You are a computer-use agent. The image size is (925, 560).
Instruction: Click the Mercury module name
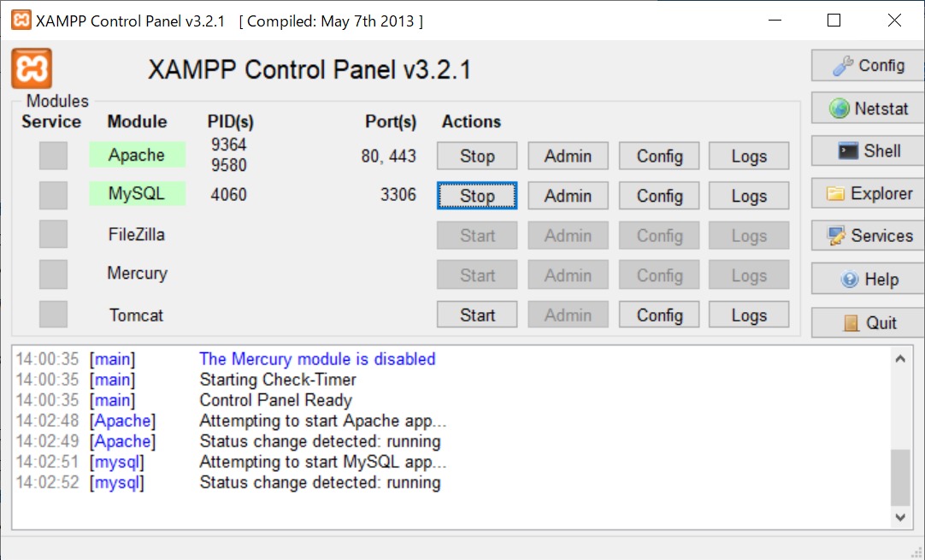coord(138,274)
